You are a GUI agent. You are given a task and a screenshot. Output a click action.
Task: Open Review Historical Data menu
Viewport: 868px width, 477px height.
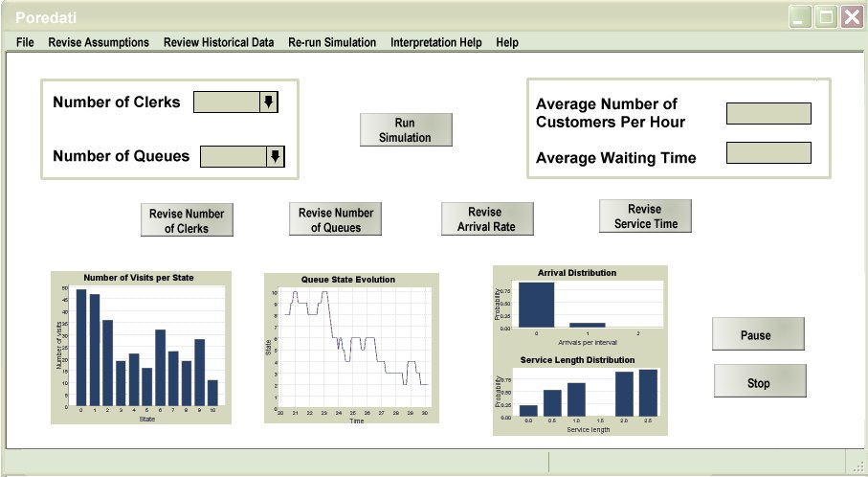[x=218, y=43]
